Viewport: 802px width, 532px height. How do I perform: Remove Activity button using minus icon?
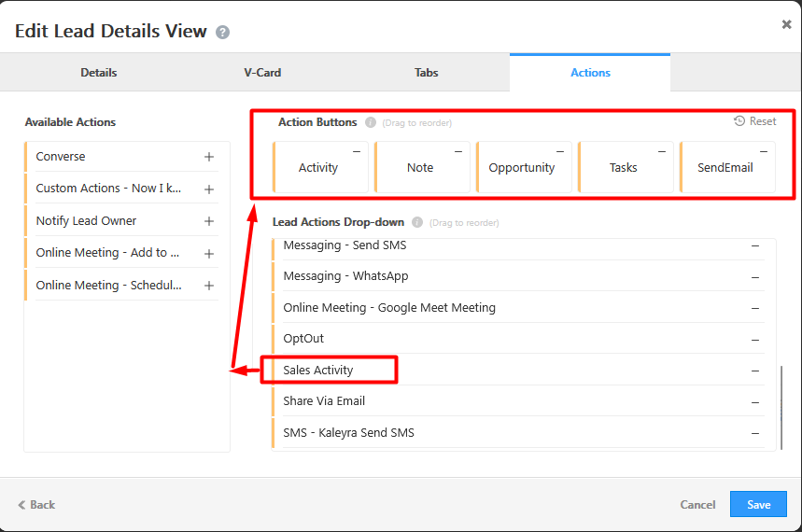pos(356,151)
